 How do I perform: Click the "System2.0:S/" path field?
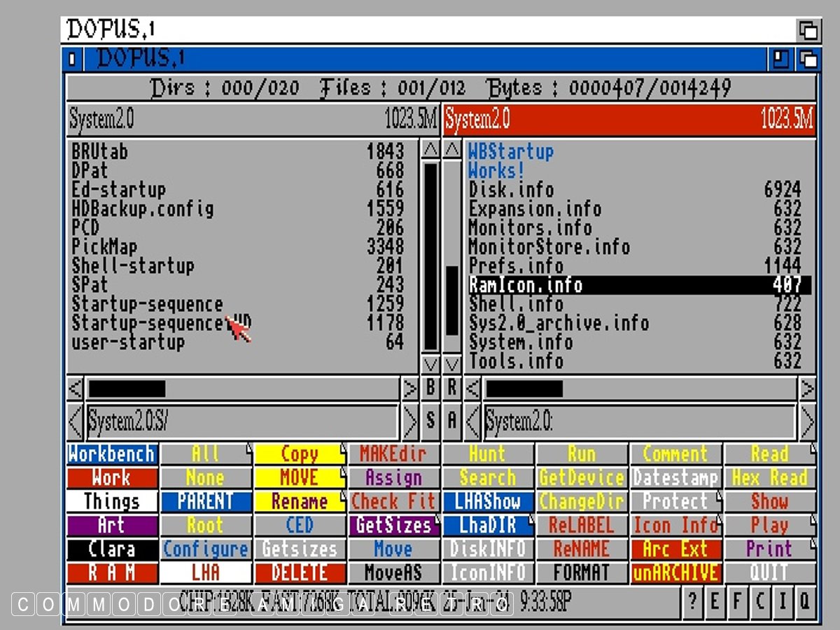click(x=241, y=421)
